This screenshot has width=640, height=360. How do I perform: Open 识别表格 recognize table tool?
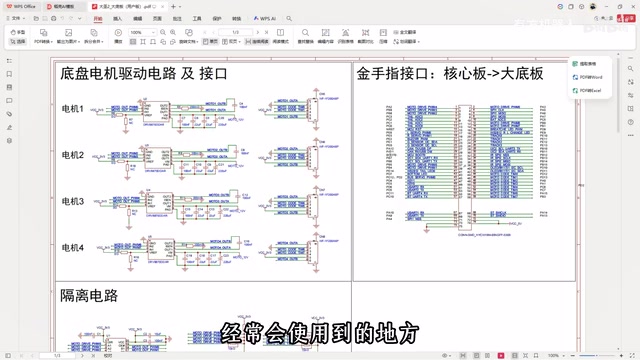click(x=345, y=36)
